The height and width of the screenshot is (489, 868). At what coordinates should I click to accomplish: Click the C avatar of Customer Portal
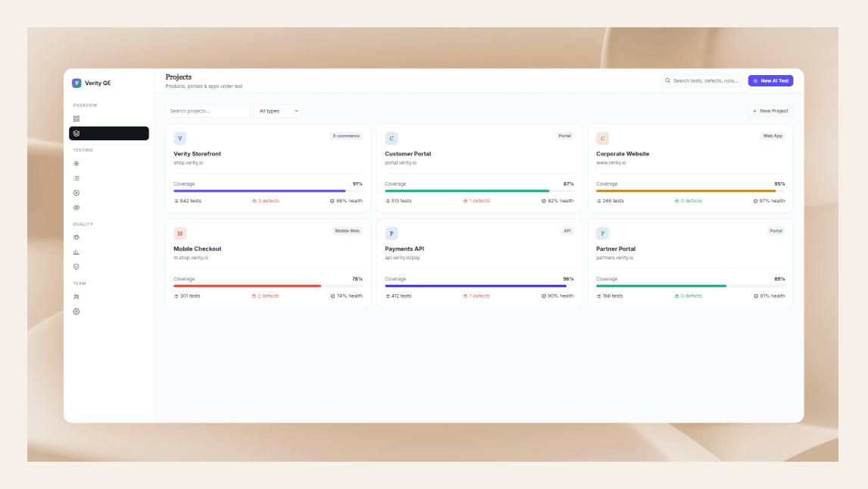(x=392, y=139)
